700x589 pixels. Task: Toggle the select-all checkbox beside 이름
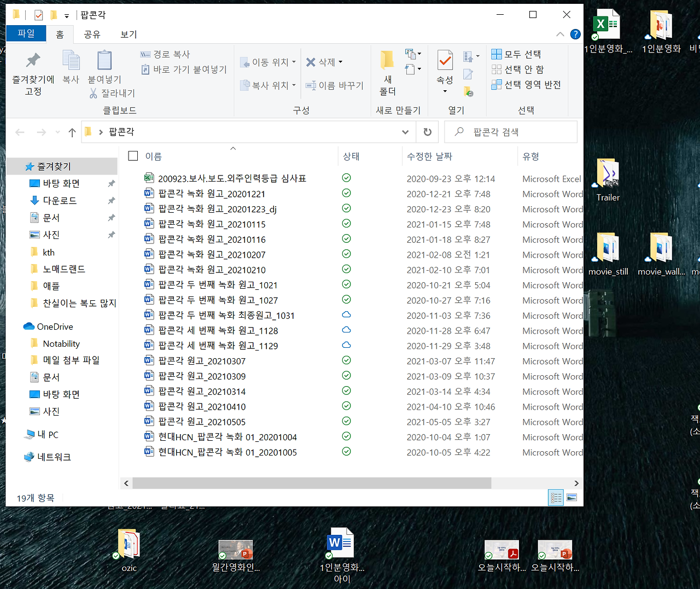pyautogui.click(x=133, y=156)
